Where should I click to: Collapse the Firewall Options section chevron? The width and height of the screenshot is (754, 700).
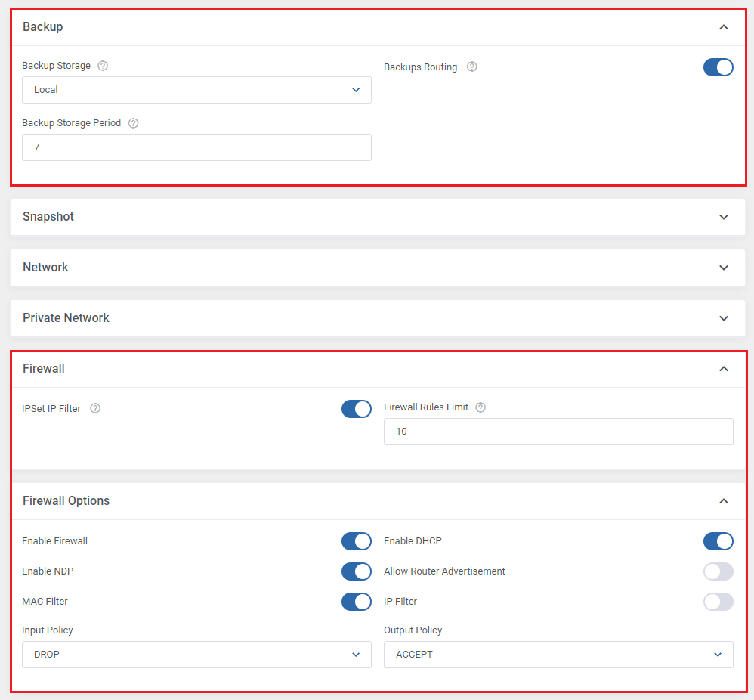(x=724, y=501)
